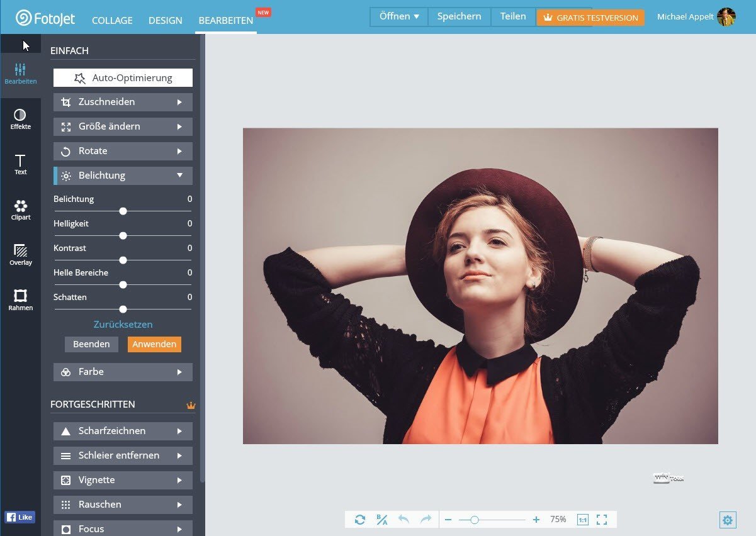Screen dimensions: 756x536
Task: Click the reset/refresh icon in bottom toolbar
Action: [x=360, y=520]
